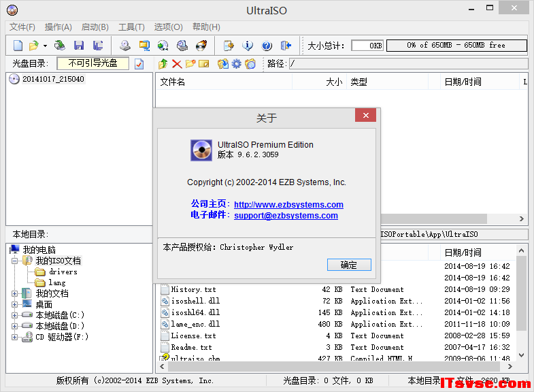Click the disc list scroll-right arrow

pos(521,218)
